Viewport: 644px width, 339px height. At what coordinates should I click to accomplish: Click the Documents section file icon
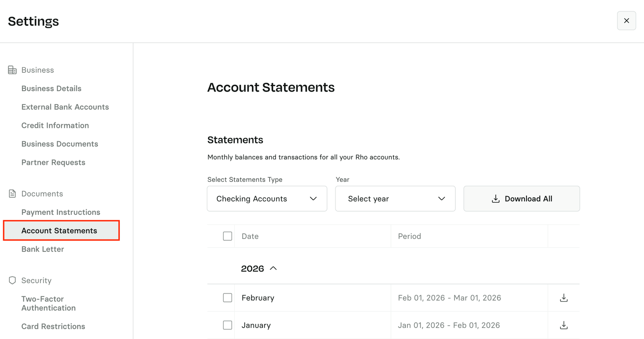[x=12, y=194]
